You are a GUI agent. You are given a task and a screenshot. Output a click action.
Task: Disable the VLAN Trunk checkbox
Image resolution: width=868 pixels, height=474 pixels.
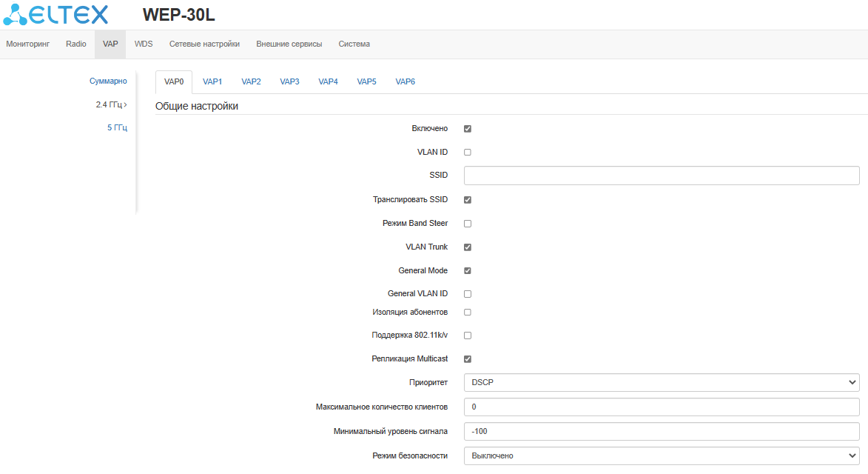(x=468, y=247)
